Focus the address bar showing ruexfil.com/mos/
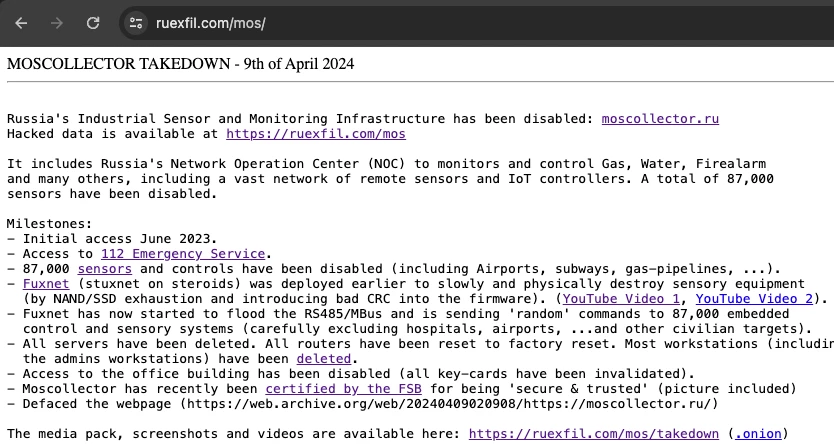Image resolution: width=834 pixels, height=445 pixels. click(x=400, y=22)
